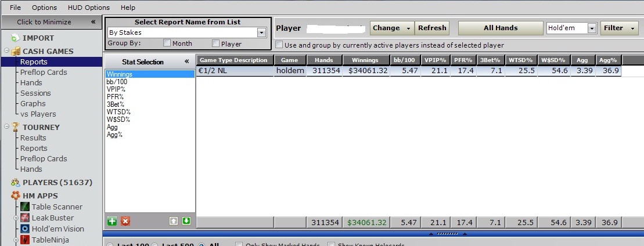Click the Players people icon
644x246 pixels.
(16, 182)
